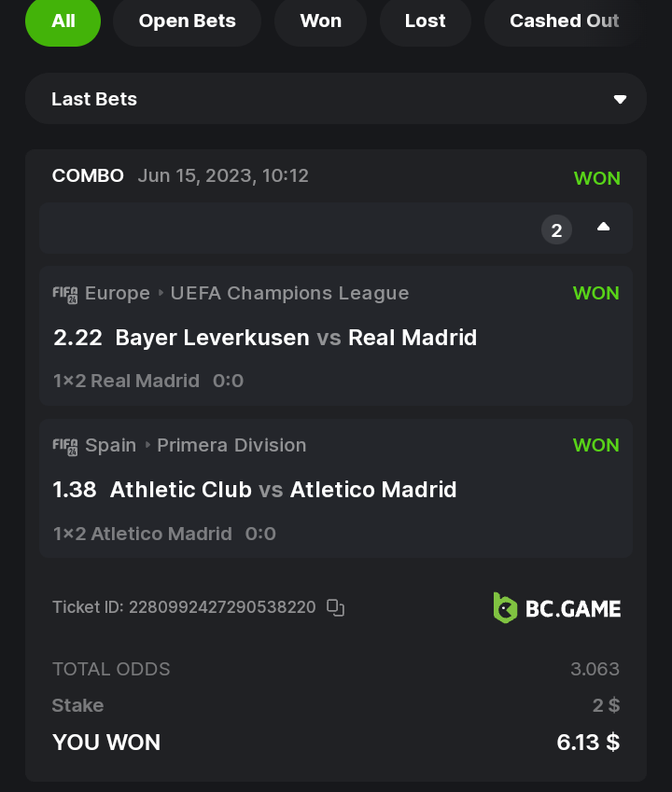Image resolution: width=672 pixels, height=792 pixels.
Task: Copy the Ticket ID number
Action: (336, 608)
